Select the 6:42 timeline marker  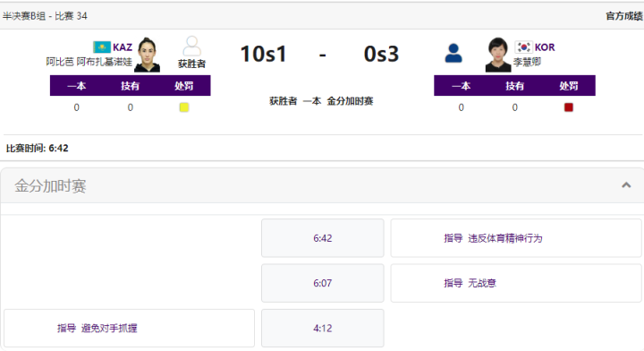[x=322, y=238]
